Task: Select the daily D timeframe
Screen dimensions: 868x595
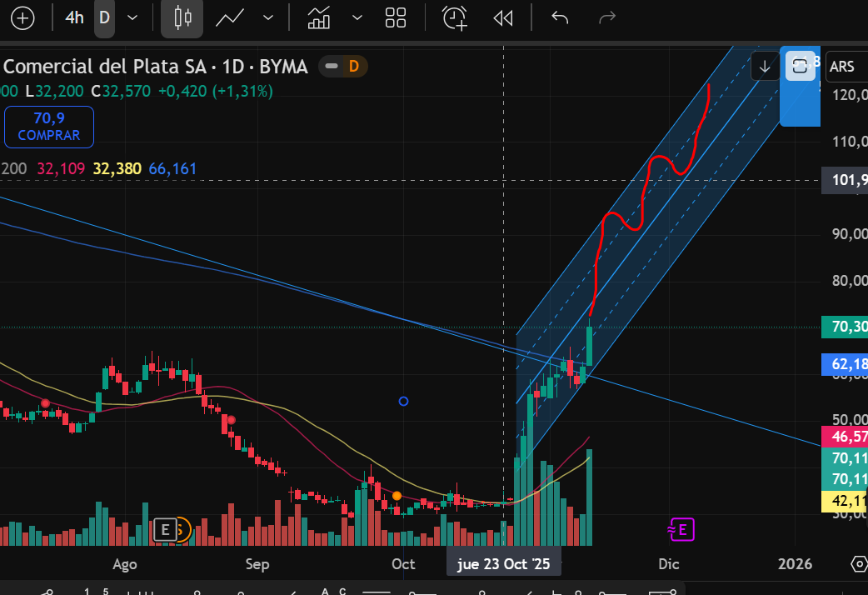Action: pos(104,18)
